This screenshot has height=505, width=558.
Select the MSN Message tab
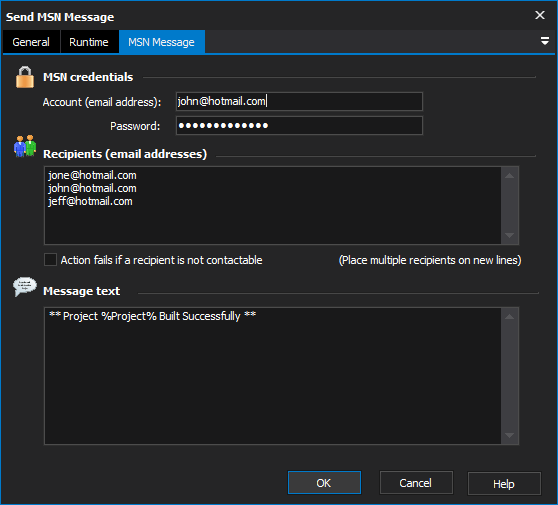(x=162, y=42)
